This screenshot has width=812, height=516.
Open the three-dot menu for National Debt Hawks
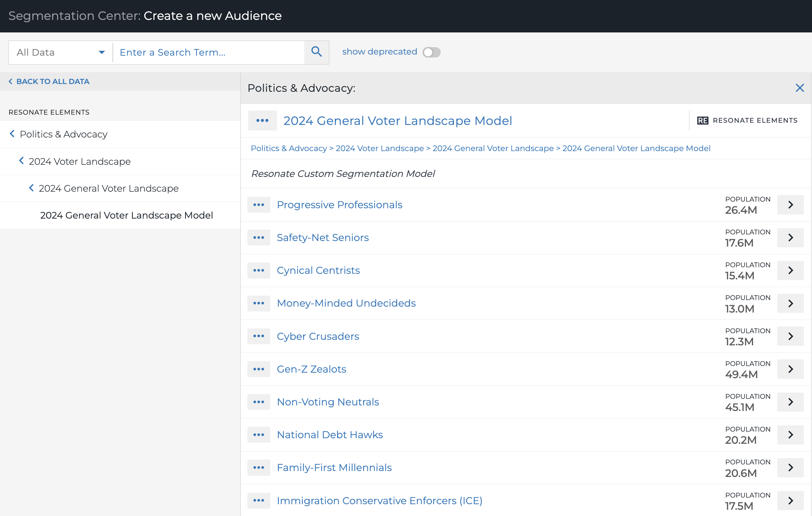pos(259,435)
